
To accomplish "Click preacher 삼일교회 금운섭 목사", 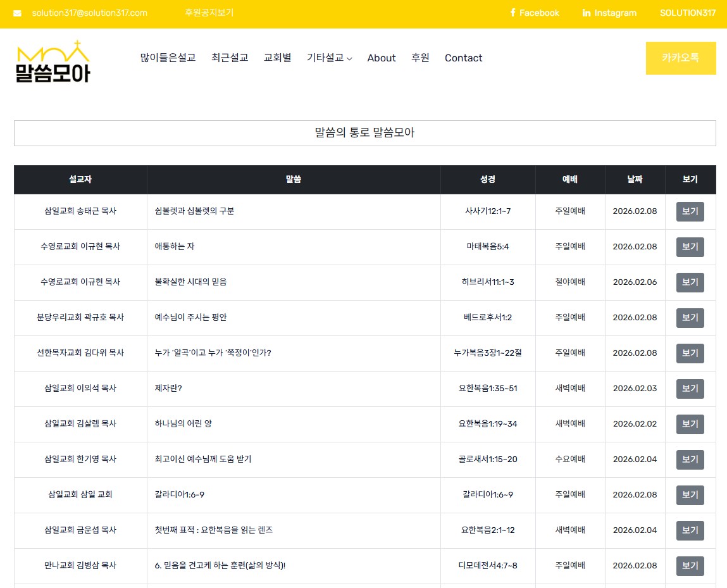I will 80,530.
